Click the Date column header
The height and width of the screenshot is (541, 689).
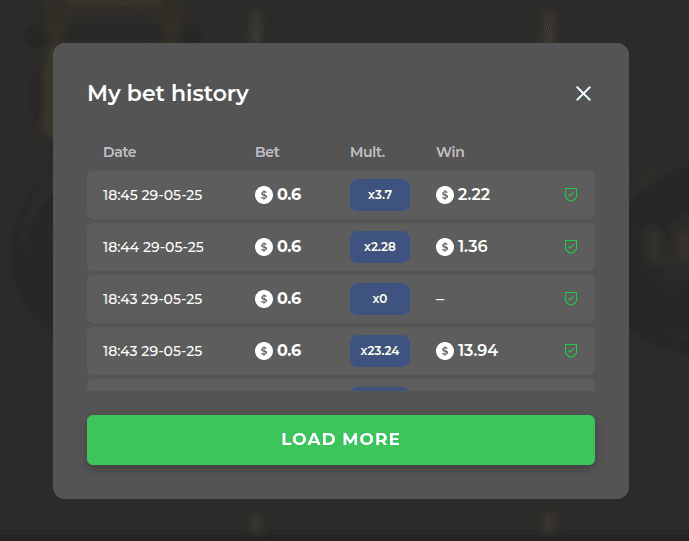coord(120,152)
